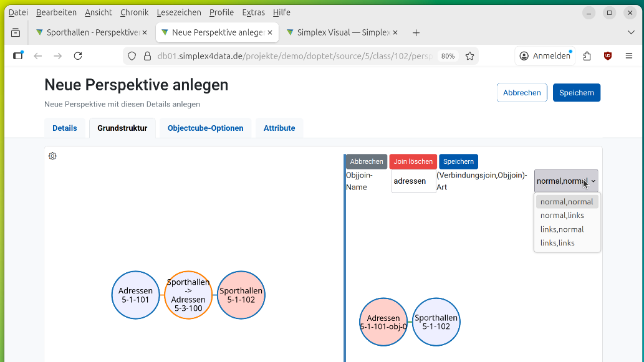Open the join type dropdown
Image resolution: width=644 pixels, height=362 pixels.
pyautogui.click(x=566, y=181)
